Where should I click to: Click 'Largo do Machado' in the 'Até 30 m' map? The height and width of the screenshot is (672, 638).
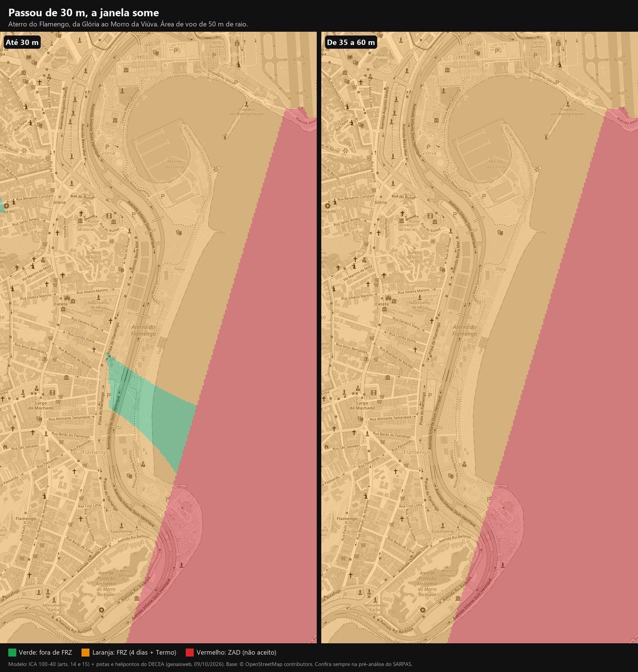click(x=41, y=405)
